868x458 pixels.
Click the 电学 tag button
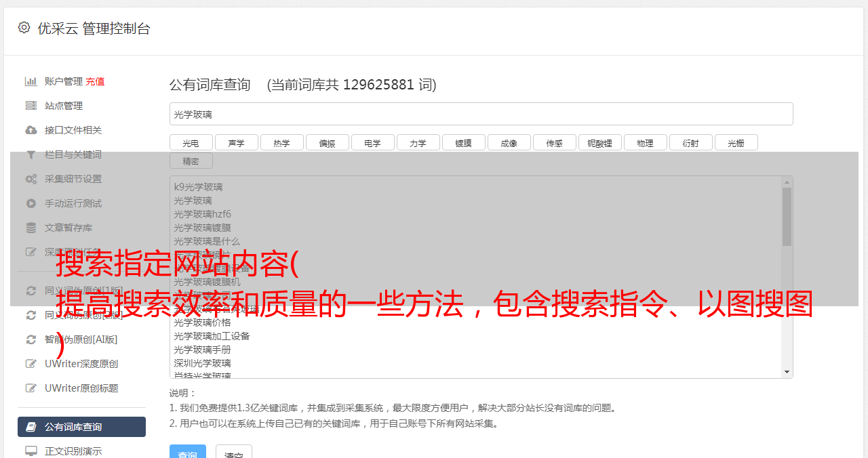372,142
